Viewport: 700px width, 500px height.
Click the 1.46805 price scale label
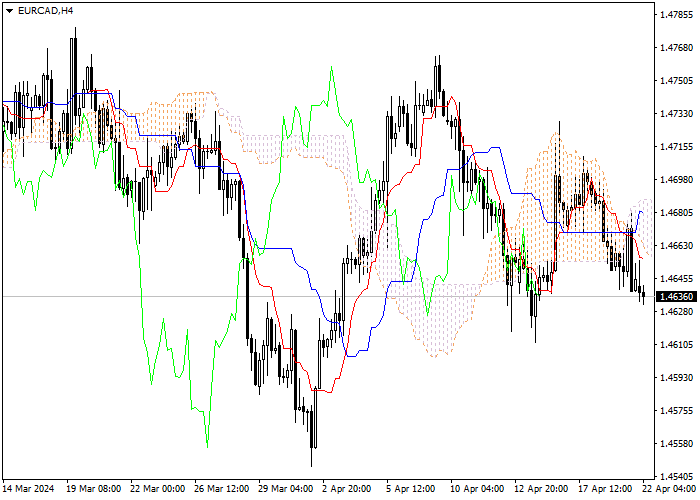point(676,212)
